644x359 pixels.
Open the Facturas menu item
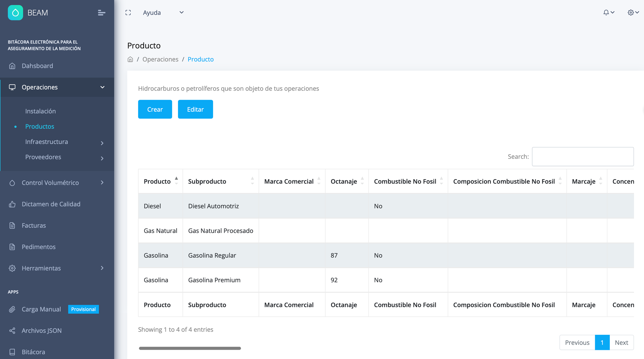click(34, 225)
